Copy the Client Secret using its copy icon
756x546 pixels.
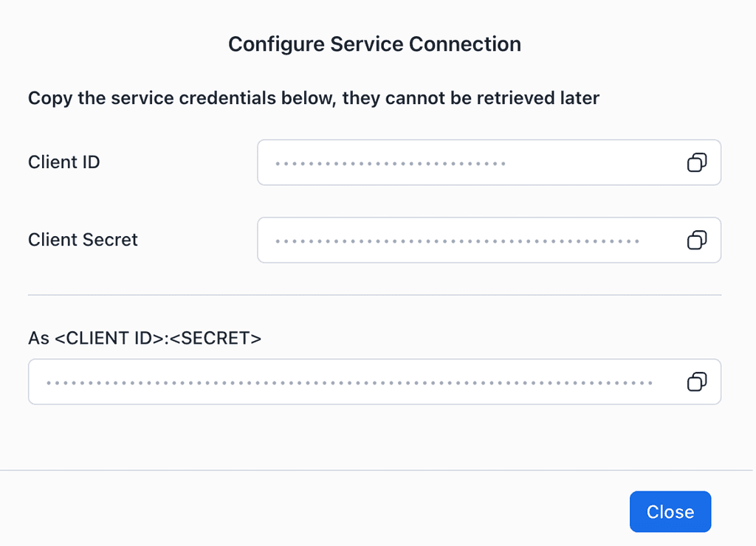click(x=695, y=240)
